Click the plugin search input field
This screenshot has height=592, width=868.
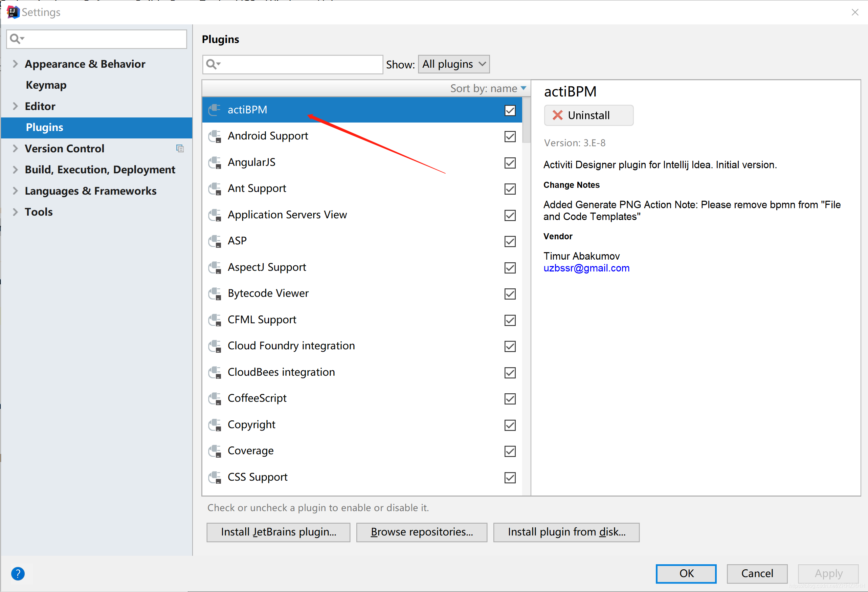click(x=293, y=64)
